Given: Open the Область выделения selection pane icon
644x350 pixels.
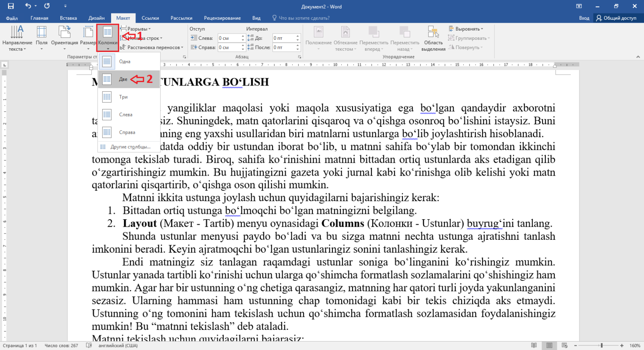Looking at the screenshot, I should [433, 38].
